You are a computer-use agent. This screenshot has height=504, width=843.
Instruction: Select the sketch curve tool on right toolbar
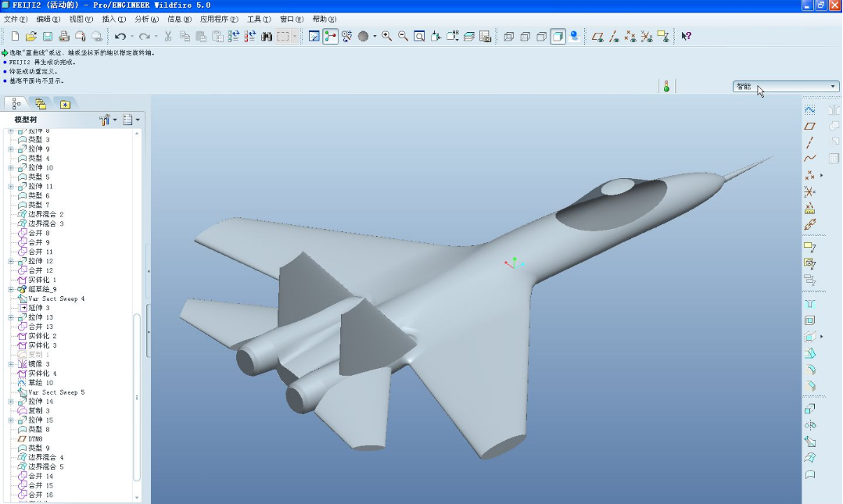coord(809,109)
